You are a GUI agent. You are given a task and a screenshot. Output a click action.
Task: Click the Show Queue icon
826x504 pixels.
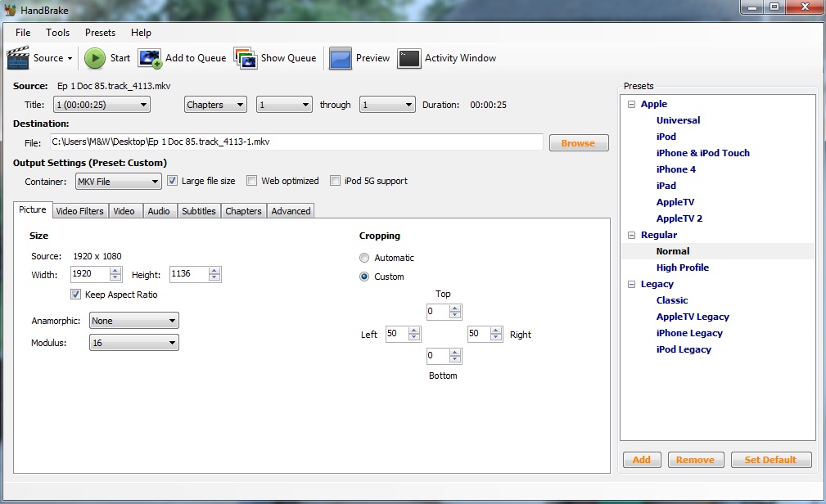[246, 58]
